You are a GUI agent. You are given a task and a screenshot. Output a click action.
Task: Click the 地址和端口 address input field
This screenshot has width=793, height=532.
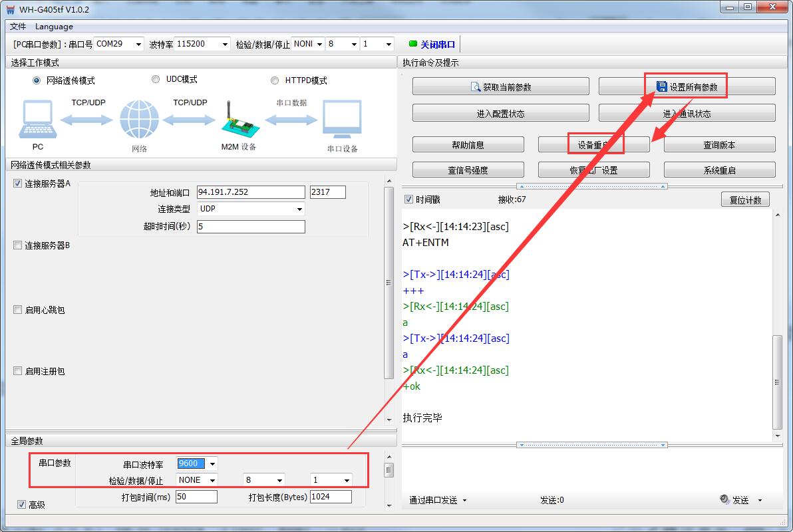click(x=251, y=192)
